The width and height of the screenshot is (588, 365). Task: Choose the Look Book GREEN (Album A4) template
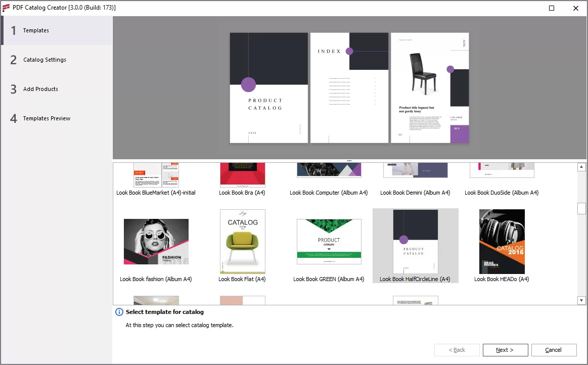(x=329, y=242)
